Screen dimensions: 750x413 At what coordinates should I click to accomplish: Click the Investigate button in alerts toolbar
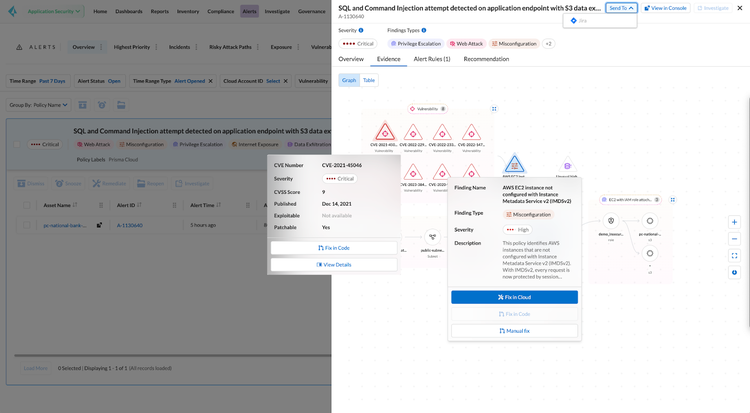(x=192, y=183)
